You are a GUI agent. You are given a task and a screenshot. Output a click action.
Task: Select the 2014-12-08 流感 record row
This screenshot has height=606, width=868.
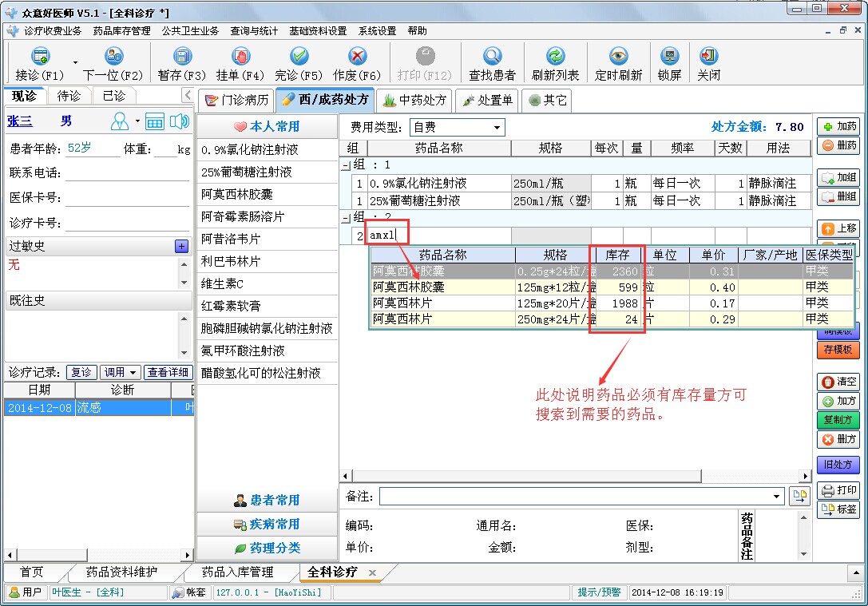point(99,408)
